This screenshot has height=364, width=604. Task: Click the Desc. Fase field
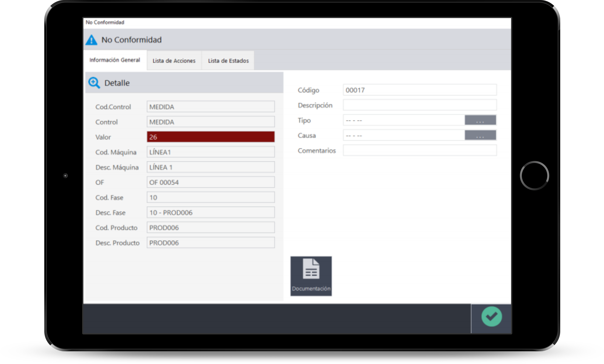point(211,212)
